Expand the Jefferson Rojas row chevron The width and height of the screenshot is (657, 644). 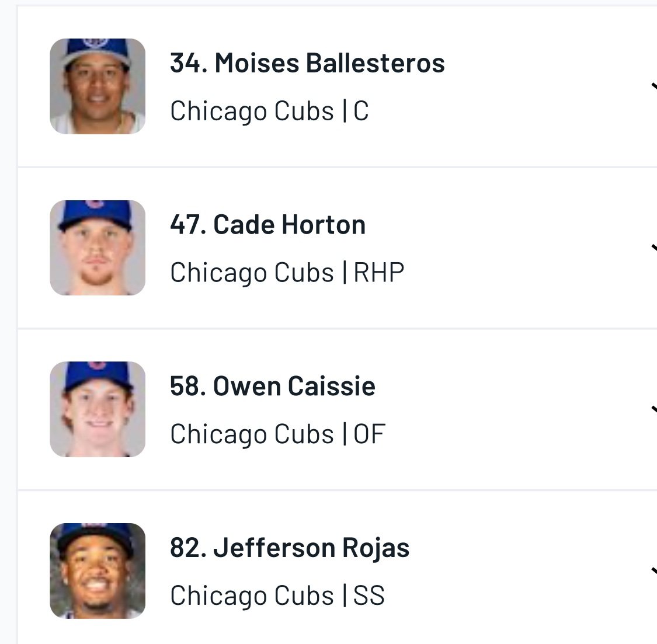coord(653,571)
